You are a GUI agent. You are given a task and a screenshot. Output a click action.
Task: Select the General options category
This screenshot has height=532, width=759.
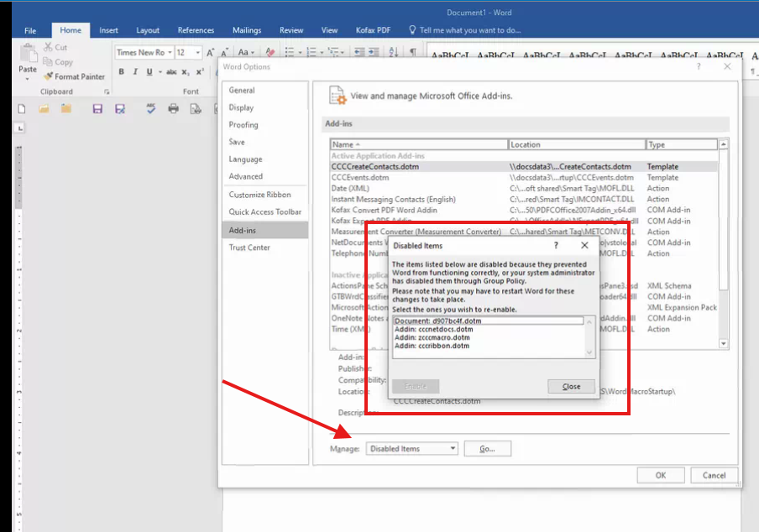[x=265, y=91]
